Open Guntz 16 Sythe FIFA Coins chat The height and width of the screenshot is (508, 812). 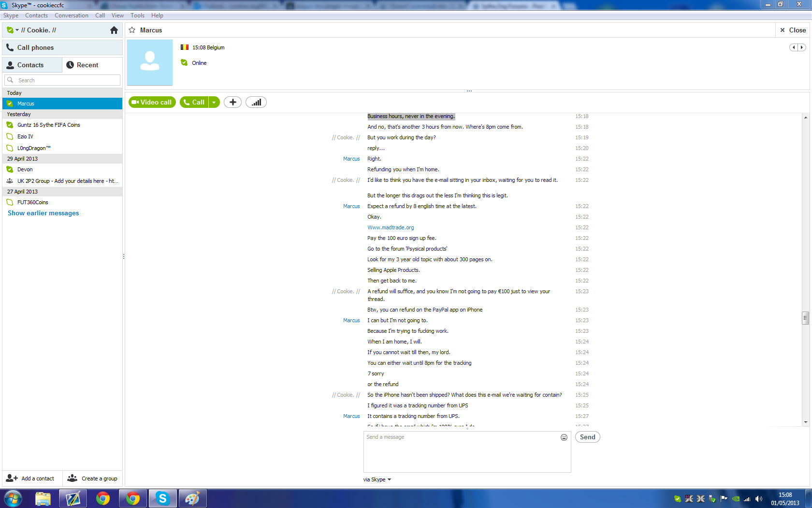pyautogui.click(x=62, y=125)
